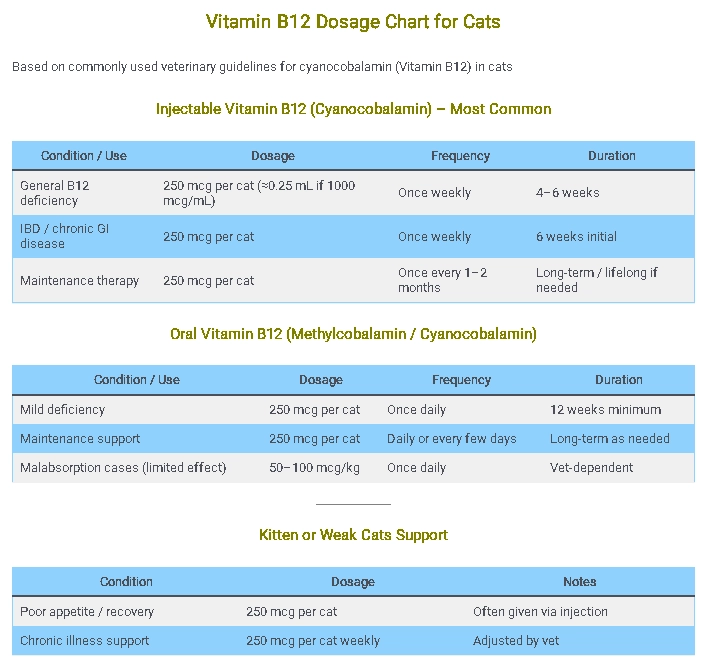Click 'Once daily' in the Malabsorption cases row
This screenshot has width=705, height=667.
click(x=416, y=468)
